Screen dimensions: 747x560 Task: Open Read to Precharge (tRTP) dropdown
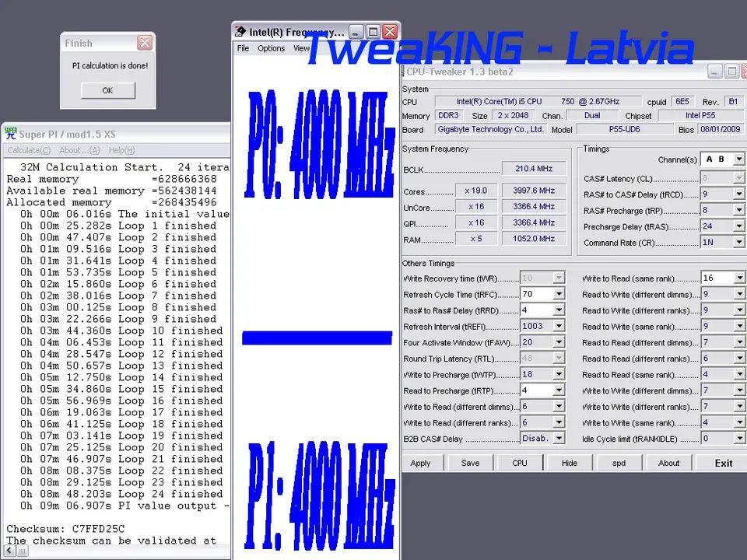559,390
